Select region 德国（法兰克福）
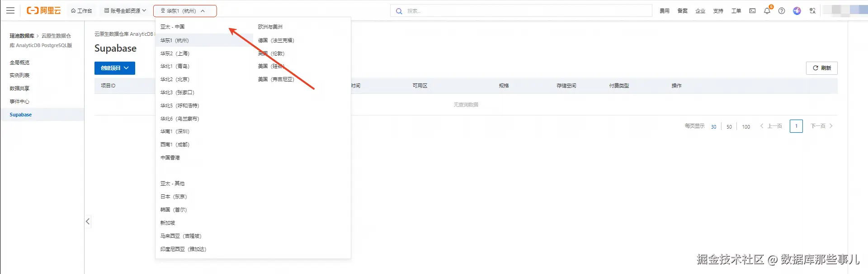This screenshot has width=868, height=274. [276, 40]
